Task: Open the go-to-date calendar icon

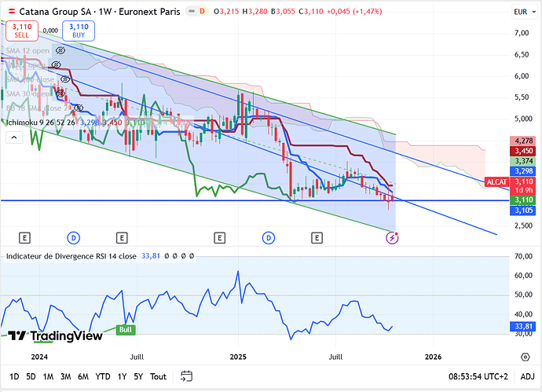Action: pos(186,376)
